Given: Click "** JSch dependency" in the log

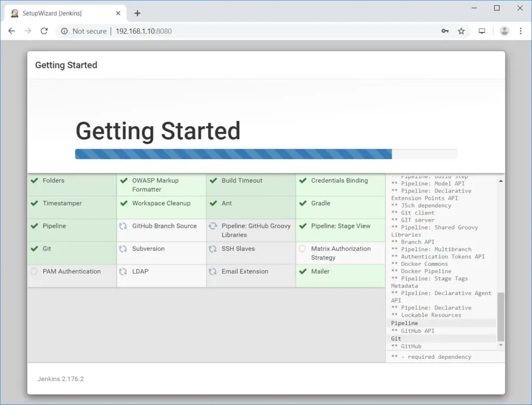Looking at the screenshot, I should 421,206.
